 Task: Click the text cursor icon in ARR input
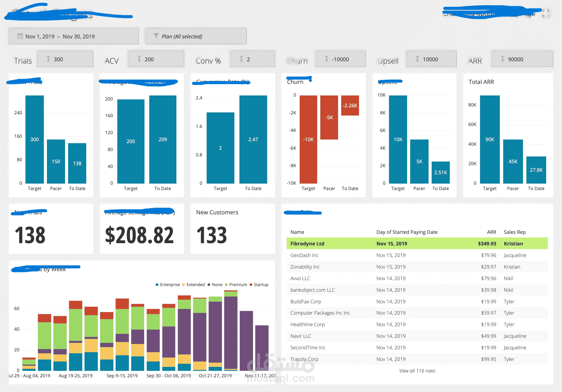pyautogui.click(x=503, y=59)
